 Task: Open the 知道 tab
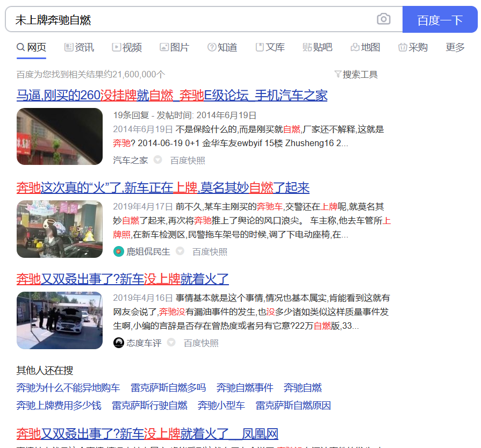point(222,47)
